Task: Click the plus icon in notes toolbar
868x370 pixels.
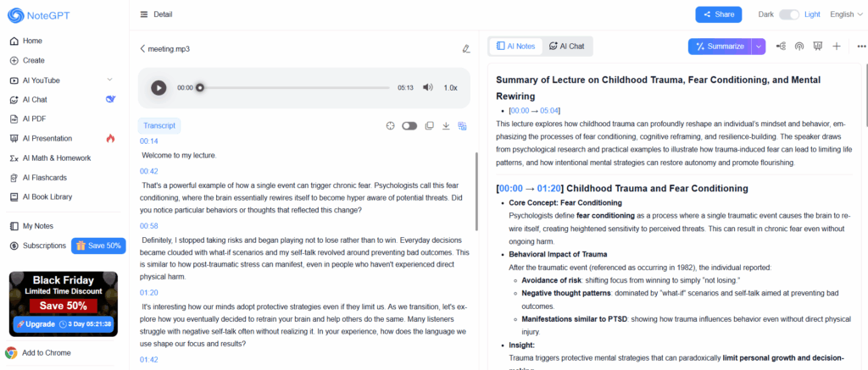Action: pyautogui.click(x=837, y=47)
